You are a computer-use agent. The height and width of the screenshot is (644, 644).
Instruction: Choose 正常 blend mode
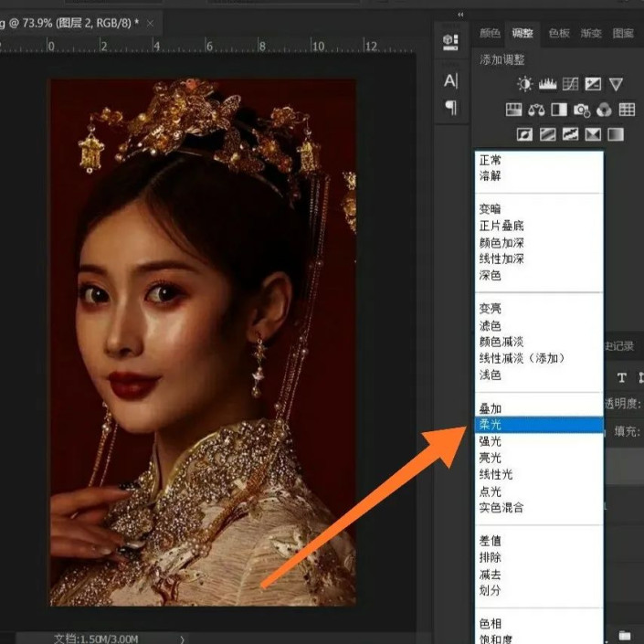(539, 160)
